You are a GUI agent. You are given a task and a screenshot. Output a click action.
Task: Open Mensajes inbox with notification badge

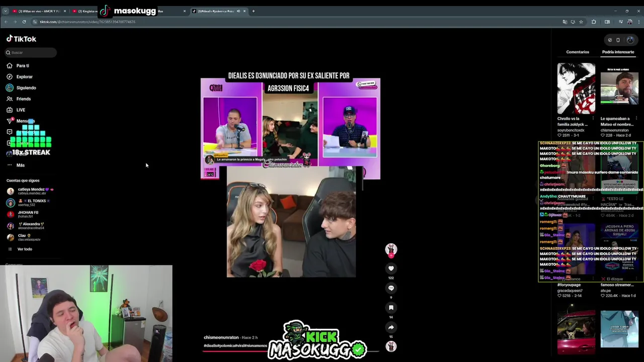click(x=20, y=121)
